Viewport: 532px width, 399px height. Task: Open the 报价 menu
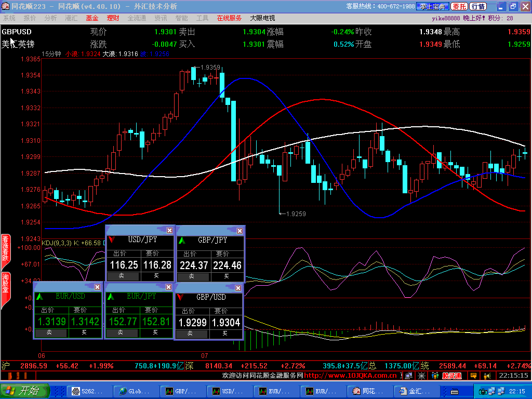coord(30,18)
